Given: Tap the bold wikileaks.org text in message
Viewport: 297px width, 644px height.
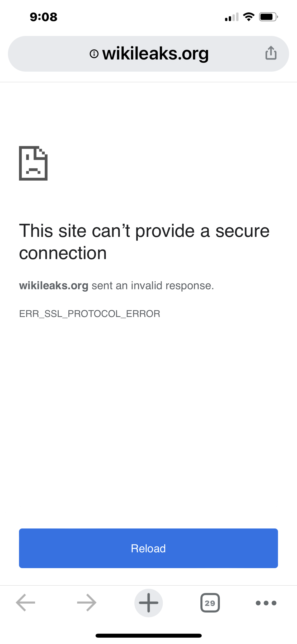Looking at the screenshot, I should point(54,286).
